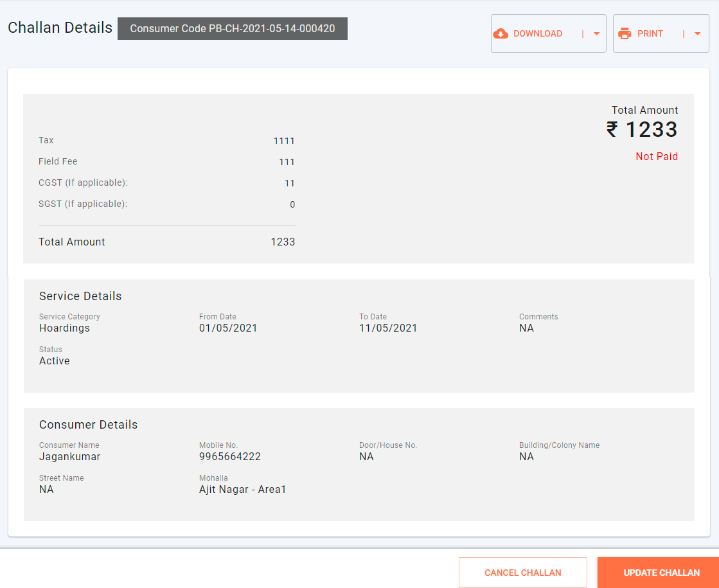Expand the Print dropdown arrow
This screenshot has height=588, width=719.
pyautogui.click(x=697, y=34)
